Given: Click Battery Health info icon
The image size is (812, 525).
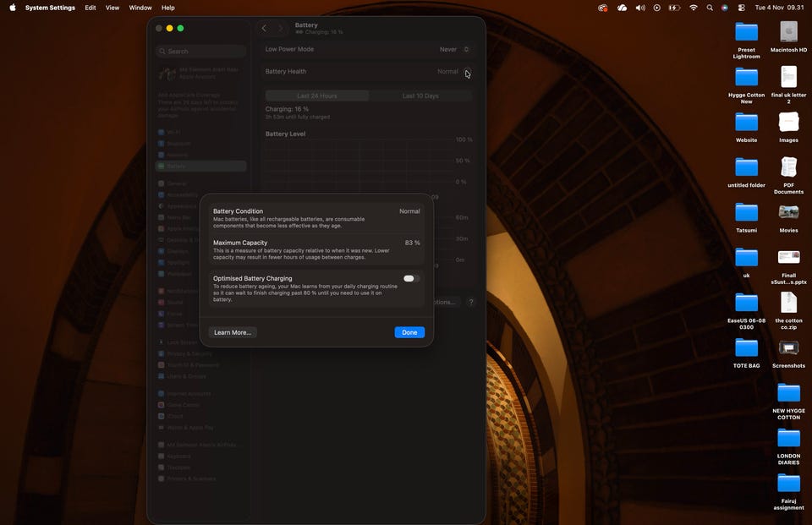Looking at the screenshot, I should 467,72.
